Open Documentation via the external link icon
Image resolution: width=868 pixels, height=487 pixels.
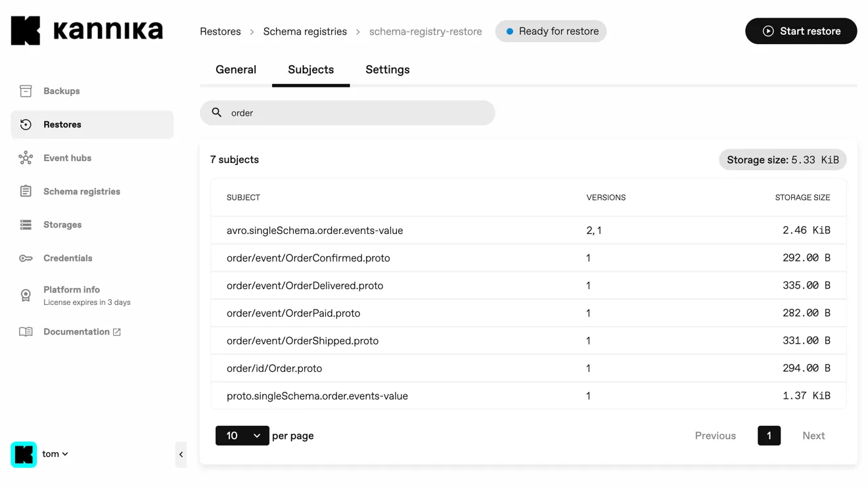pos(117,332)
